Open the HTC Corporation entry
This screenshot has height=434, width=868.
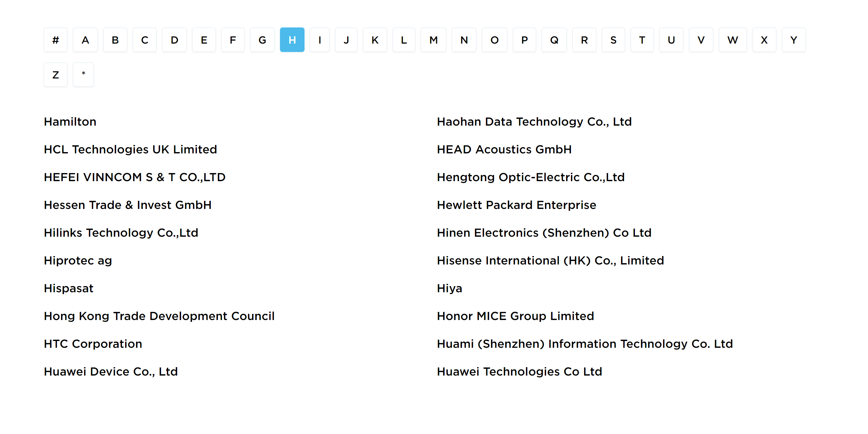point(93,344)
